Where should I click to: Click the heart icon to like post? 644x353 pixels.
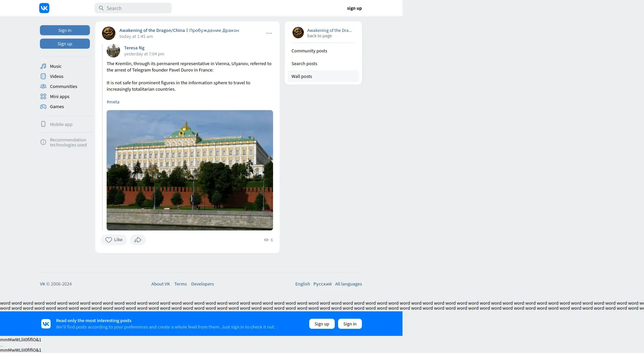click(x=109, y=240)
